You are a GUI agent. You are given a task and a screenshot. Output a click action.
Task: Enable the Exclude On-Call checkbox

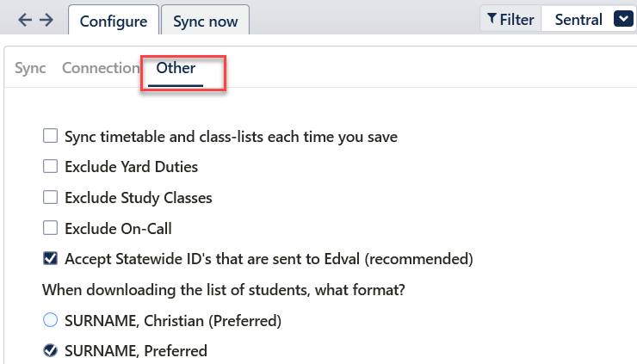tap(50, 228)
